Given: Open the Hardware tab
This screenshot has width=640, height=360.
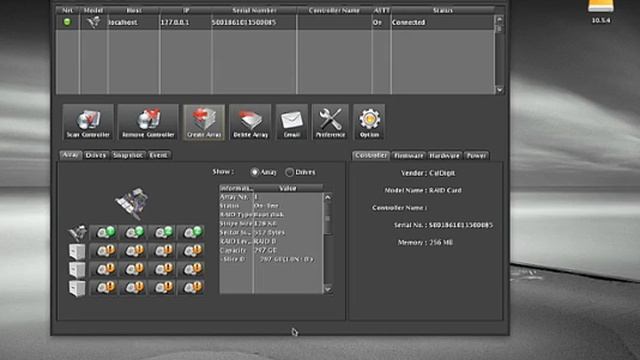Looking at the screenshot, I should [x=444, y=156].
